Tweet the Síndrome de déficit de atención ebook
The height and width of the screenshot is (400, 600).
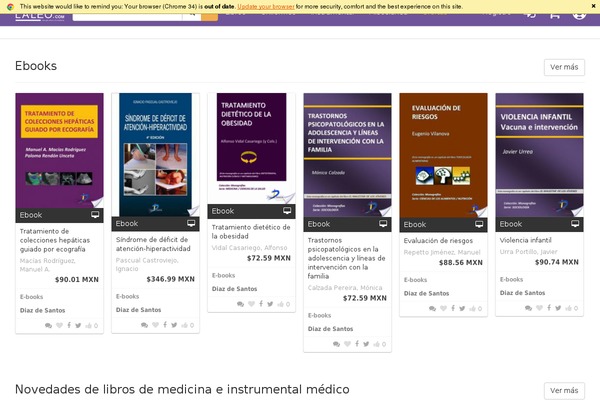174,325
